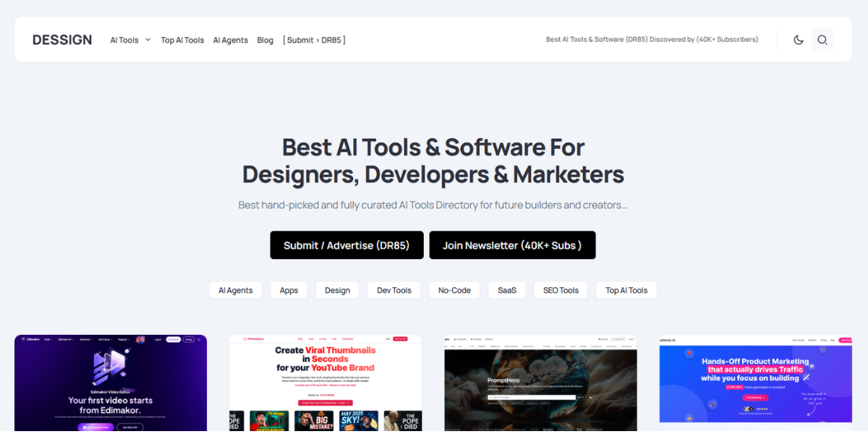Expand the AI Tools dropdown chevron

148,40
